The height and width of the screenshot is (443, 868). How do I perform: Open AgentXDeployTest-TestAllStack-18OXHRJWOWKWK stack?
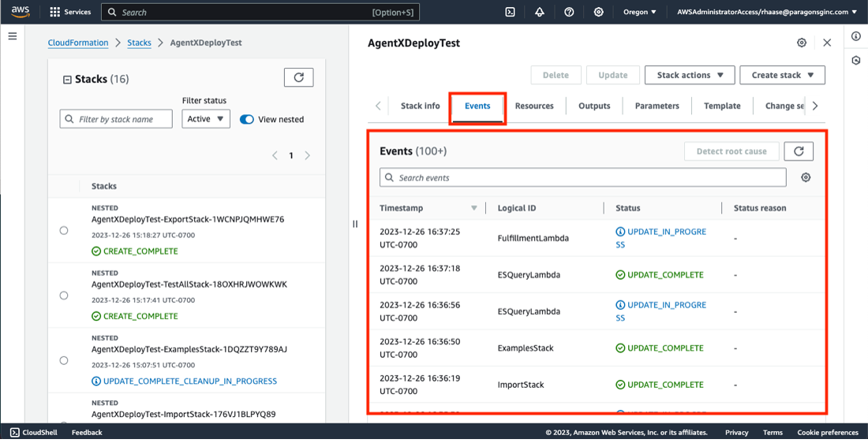[x=189, y=285]
